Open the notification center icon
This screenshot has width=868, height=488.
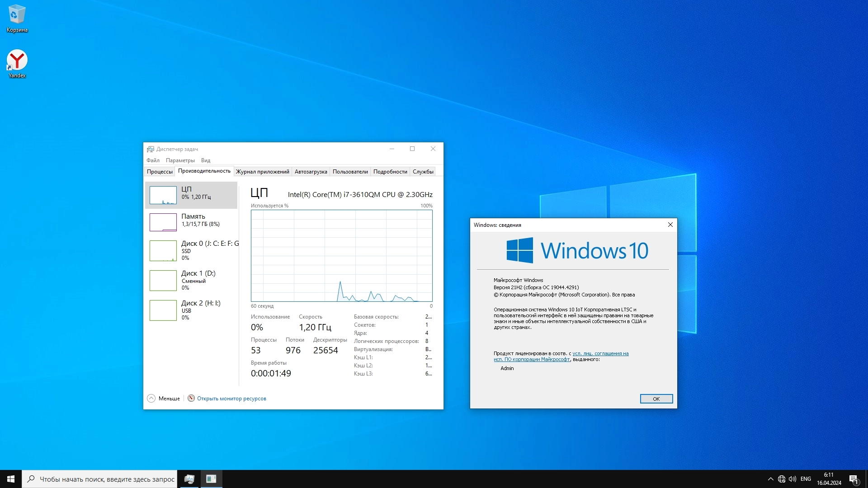point(854,479)
